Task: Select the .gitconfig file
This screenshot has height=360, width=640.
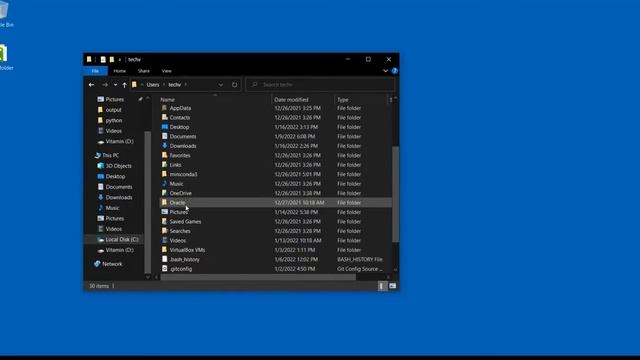Action: coord(181,269)
